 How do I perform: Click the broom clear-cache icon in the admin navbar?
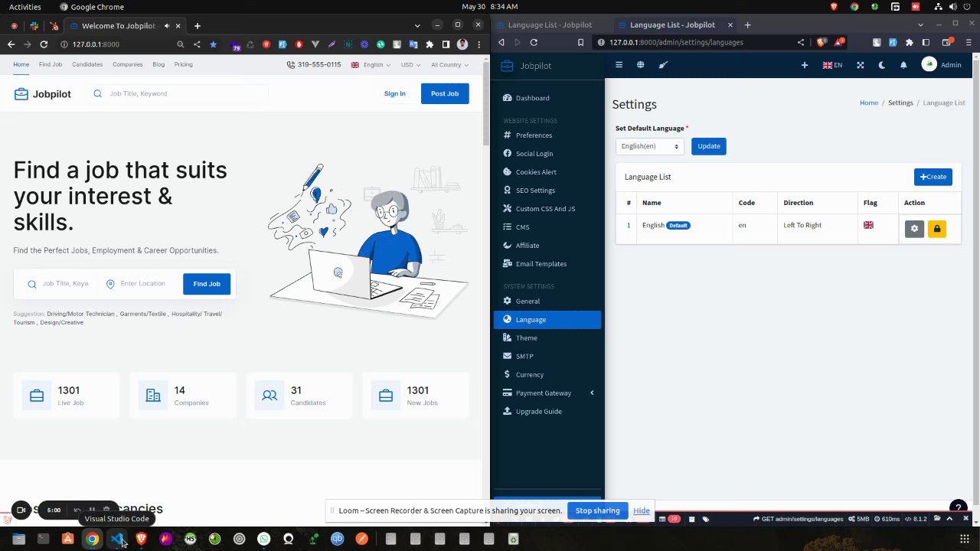[x=663, y=65]
